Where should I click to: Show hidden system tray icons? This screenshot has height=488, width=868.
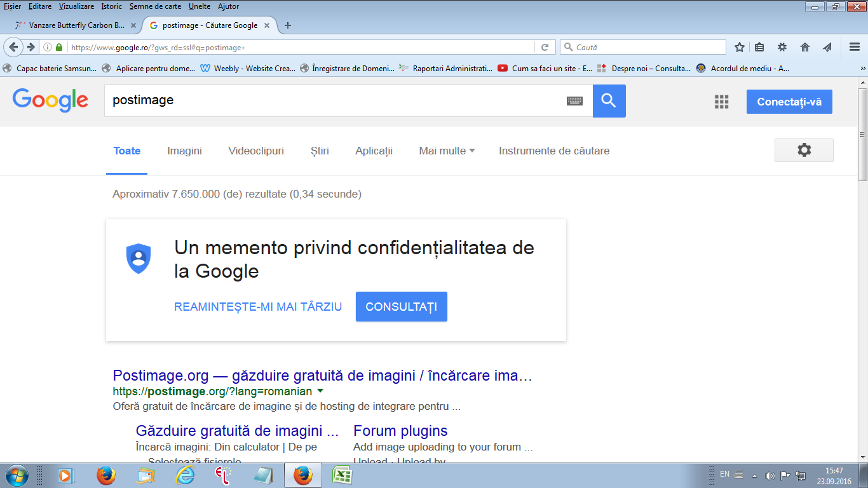(x=754, y=475)
